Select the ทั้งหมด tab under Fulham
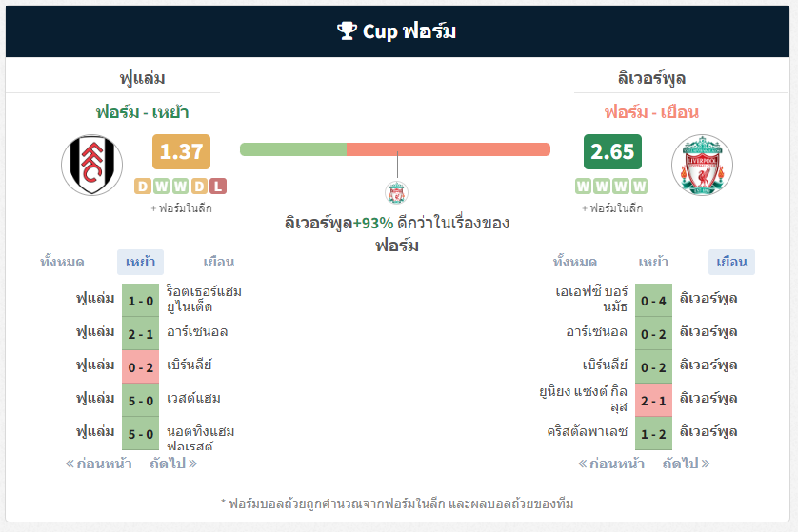Image resolution: width=798 pixels, height=532 pixels. pyautogui.click(x=62, y=262)
